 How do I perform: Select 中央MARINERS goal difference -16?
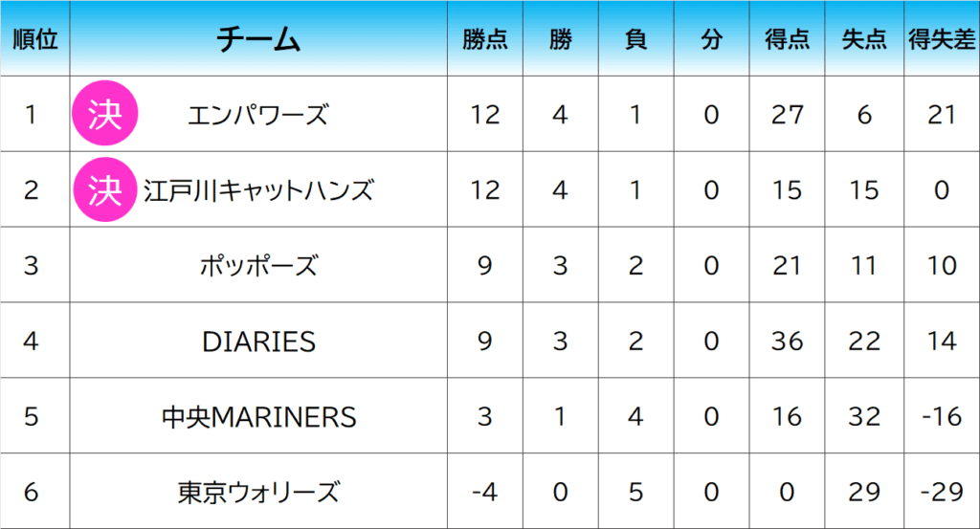942,416
